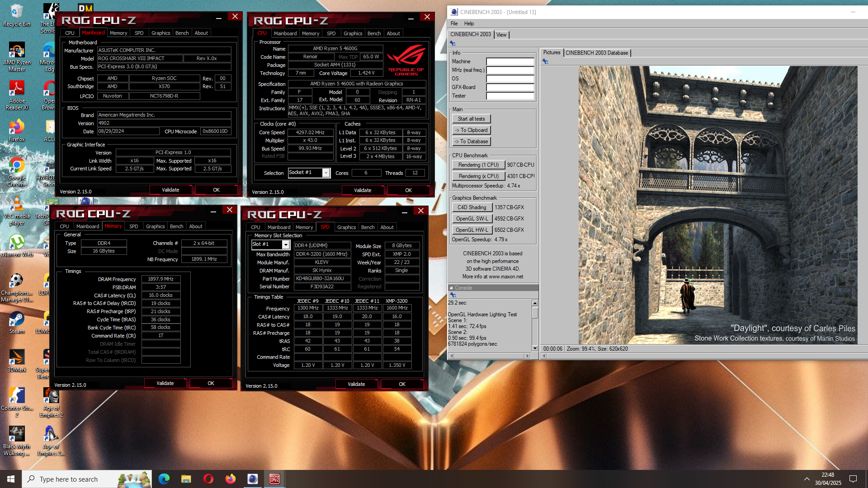Open Opera browser from taskbar
The image size is (868, 488).
pyautogui.click(x=208, y=479)
